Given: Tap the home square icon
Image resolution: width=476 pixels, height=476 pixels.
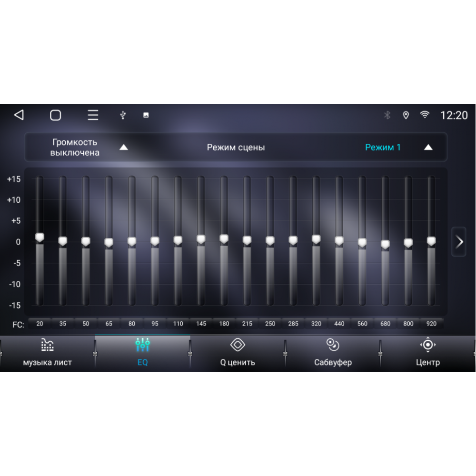Looking at the screenshot, I should [56, 115].
